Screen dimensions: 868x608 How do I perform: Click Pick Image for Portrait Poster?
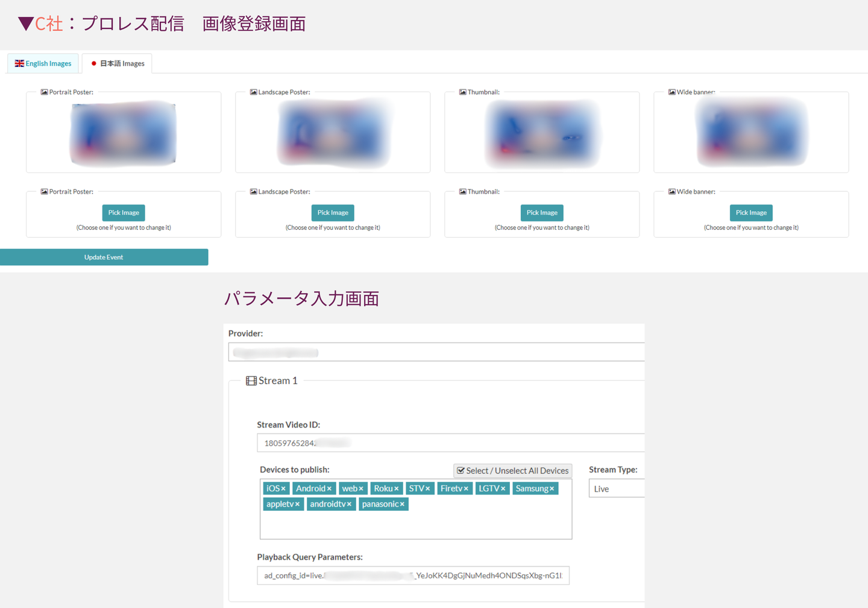point(124,213)
